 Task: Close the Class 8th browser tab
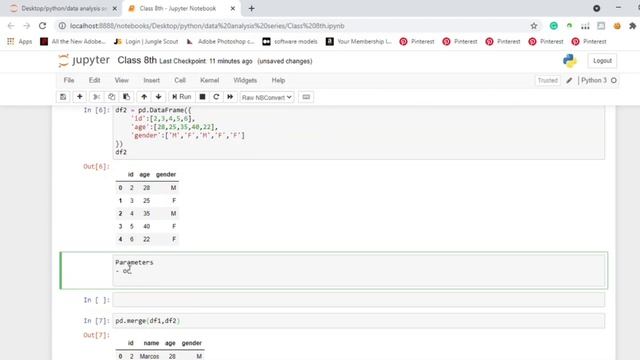233,8
